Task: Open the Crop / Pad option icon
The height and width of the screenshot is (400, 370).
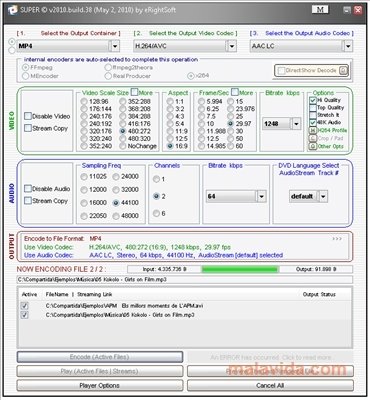Action: 313,138
